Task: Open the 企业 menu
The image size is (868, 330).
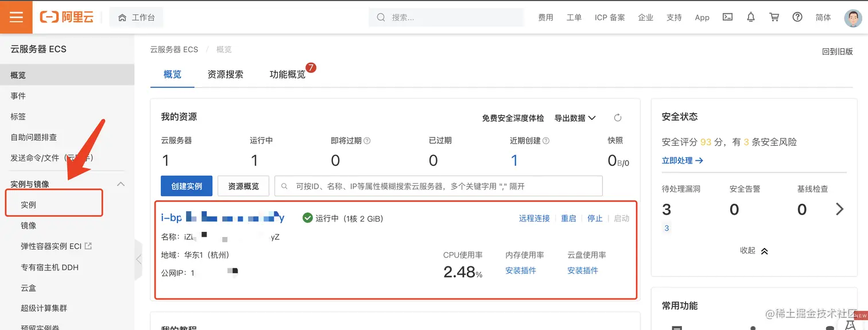Action: pyautogui.click(x=646, y=17)
